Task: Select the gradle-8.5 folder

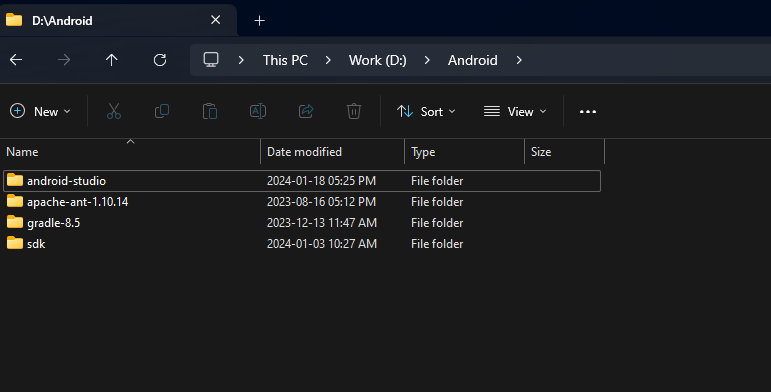Action: click(x=301, y=223)
